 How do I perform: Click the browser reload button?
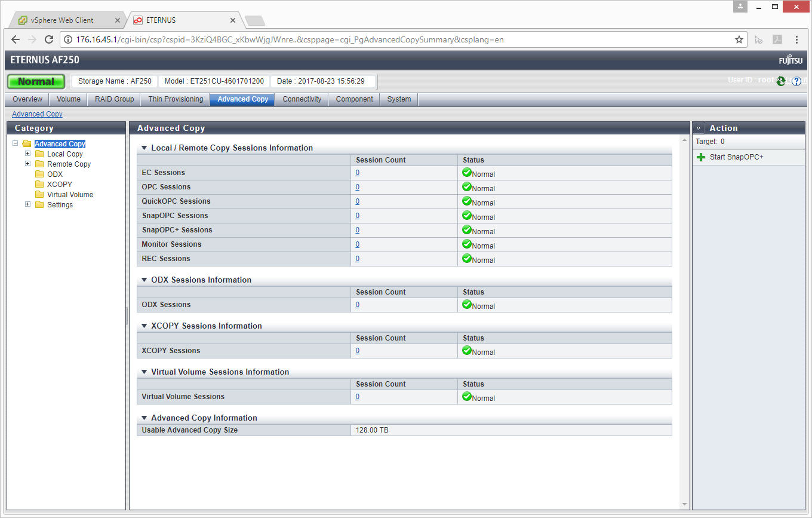point(49,40)
